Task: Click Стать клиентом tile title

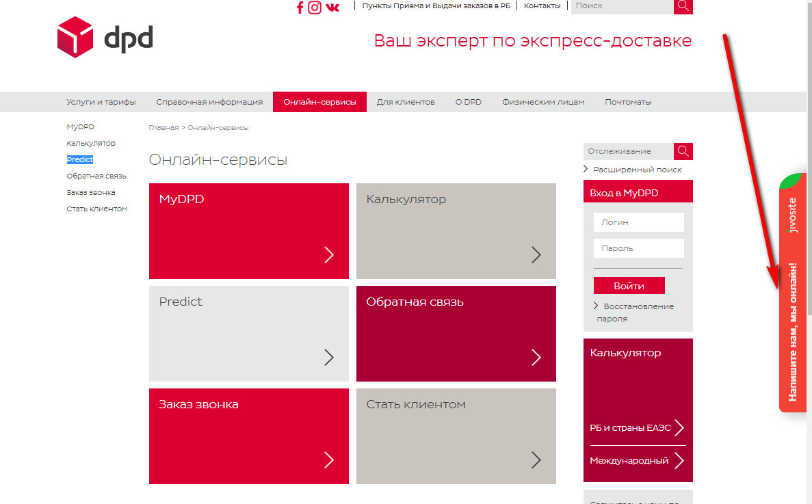Action: (416, 405)
